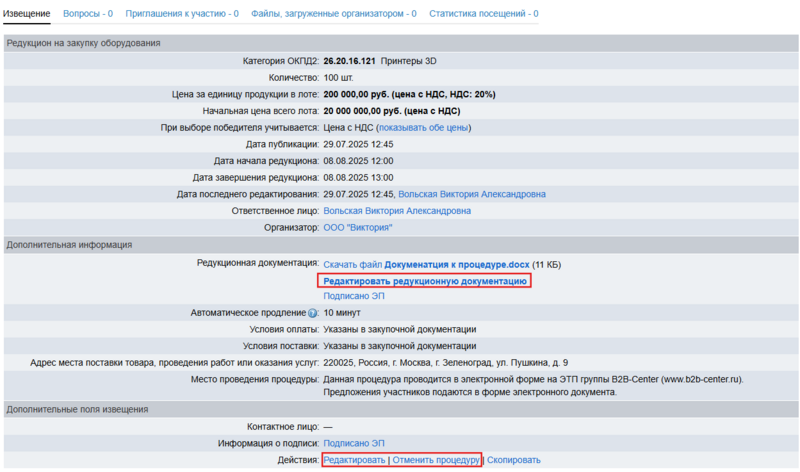
Task: Click the help icon beside Автоматическое продление
Action: 314,313
